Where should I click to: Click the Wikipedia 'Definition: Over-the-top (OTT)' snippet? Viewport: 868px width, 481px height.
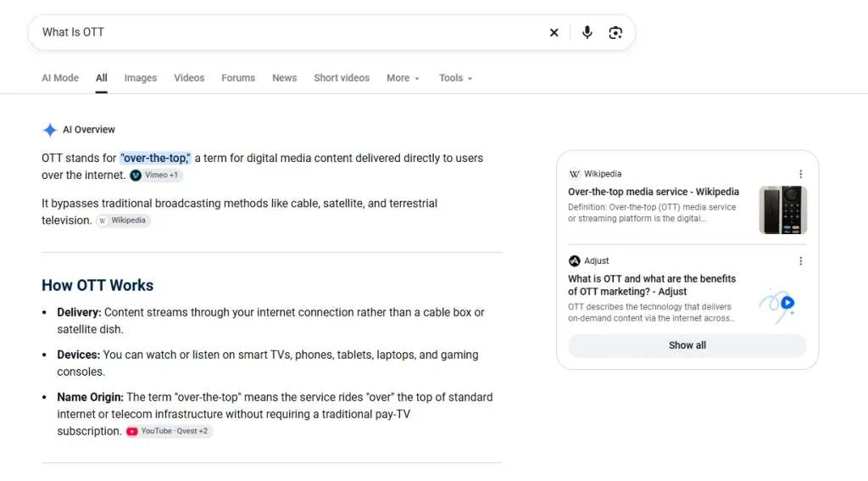(x=652, y=213)
